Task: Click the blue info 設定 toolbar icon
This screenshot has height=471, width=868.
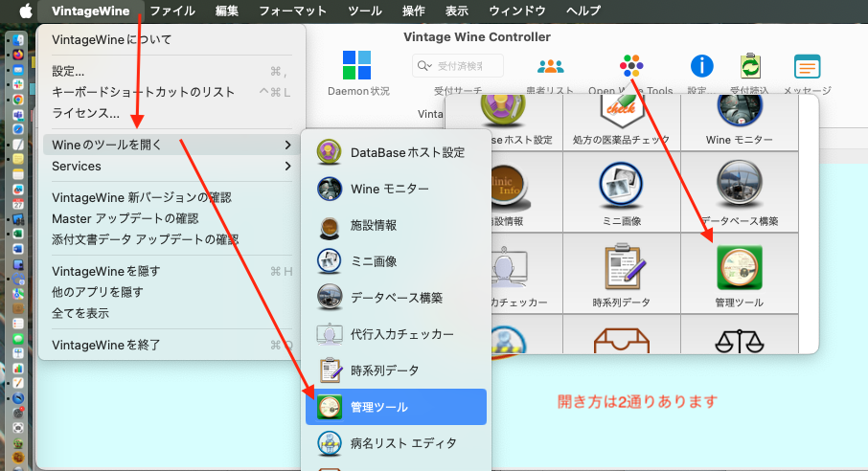Action: click(701, 66)
